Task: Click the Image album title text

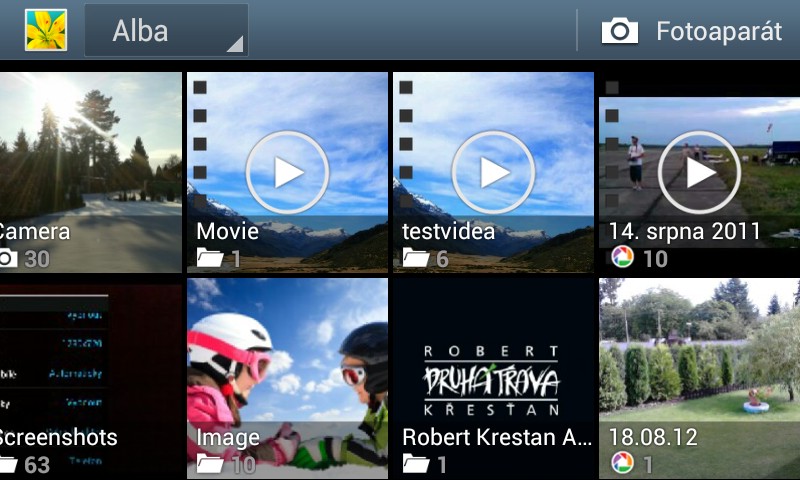Action: [x=228, y=438]
